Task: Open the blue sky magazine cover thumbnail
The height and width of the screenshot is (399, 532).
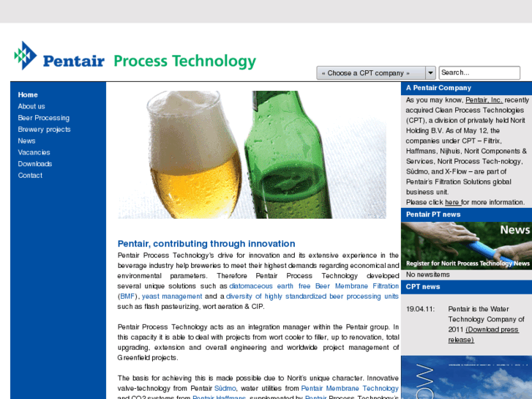Action: click(467, 377)
